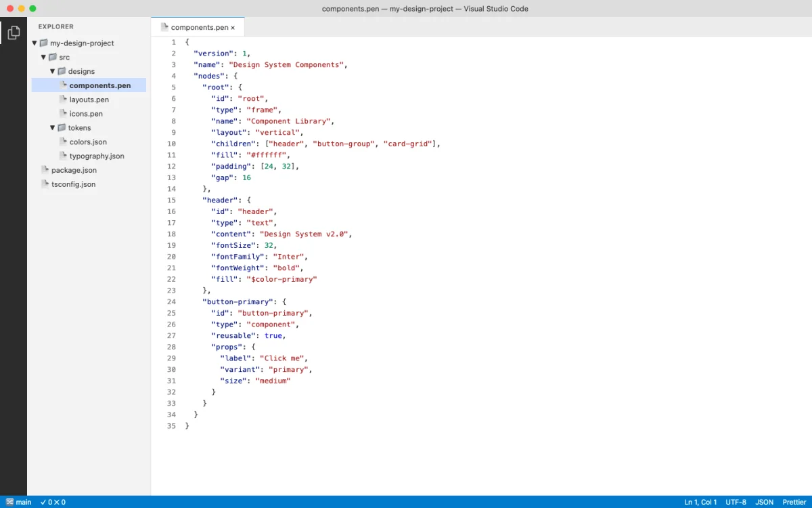
Task: Click the "#ffffff" fill value
Action: [267, 155]
